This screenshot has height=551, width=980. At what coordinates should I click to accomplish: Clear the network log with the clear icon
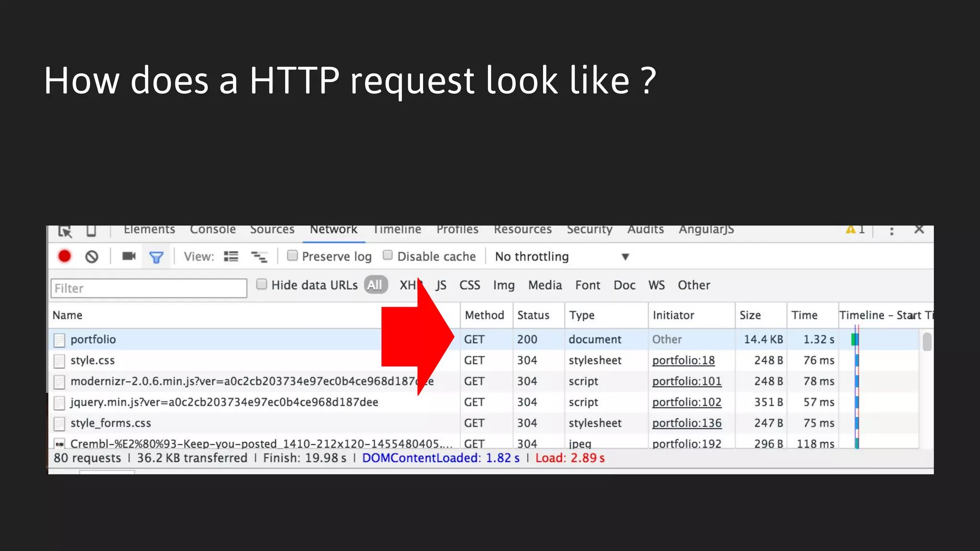click(x=91, y=257)
